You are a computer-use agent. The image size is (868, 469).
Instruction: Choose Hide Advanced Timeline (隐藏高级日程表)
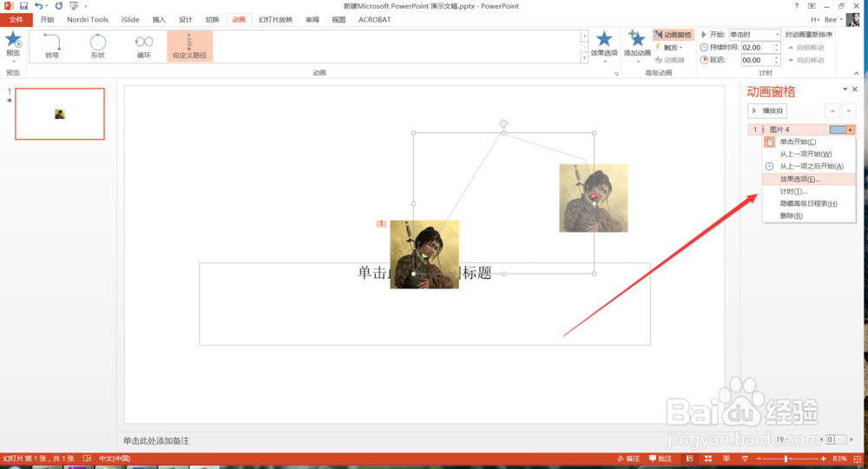[x=809, y=203]
